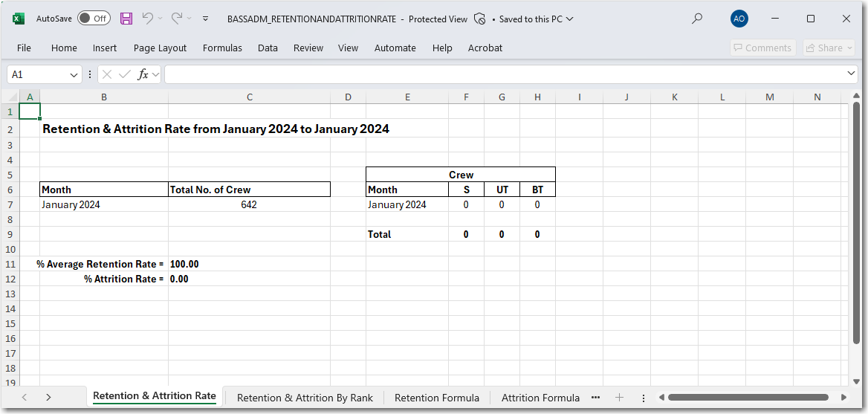Open the Formulas ribbon tab
868x414 pixels.
(x=222, y=48)
